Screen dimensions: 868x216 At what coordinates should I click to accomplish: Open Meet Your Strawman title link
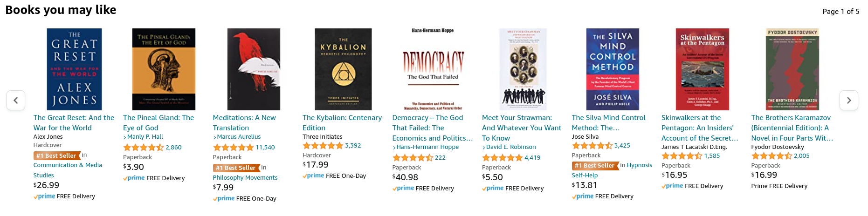point(517,118)
